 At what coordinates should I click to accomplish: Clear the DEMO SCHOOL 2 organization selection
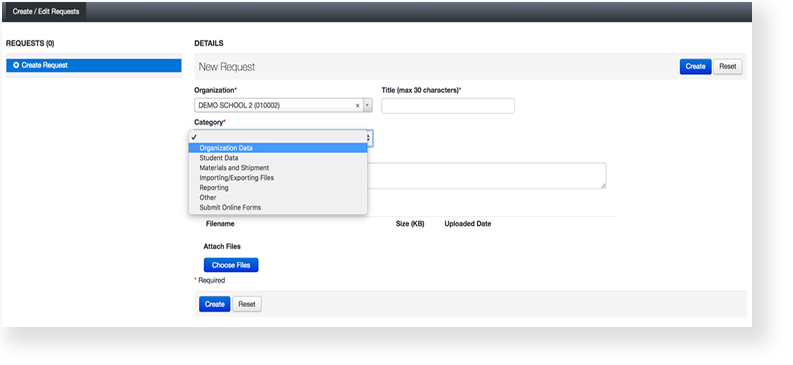[x=357, y=106]
